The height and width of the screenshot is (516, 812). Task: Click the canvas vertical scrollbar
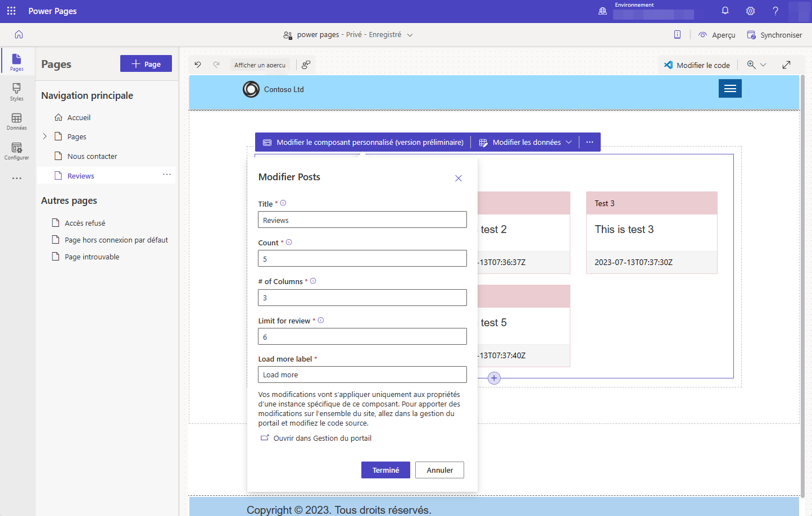coord(803,286)
